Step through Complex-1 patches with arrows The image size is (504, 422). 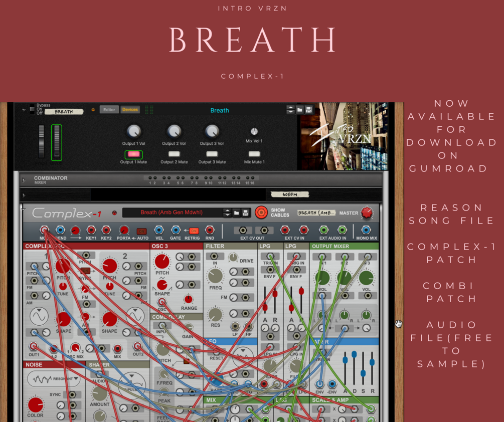point(227,213)
